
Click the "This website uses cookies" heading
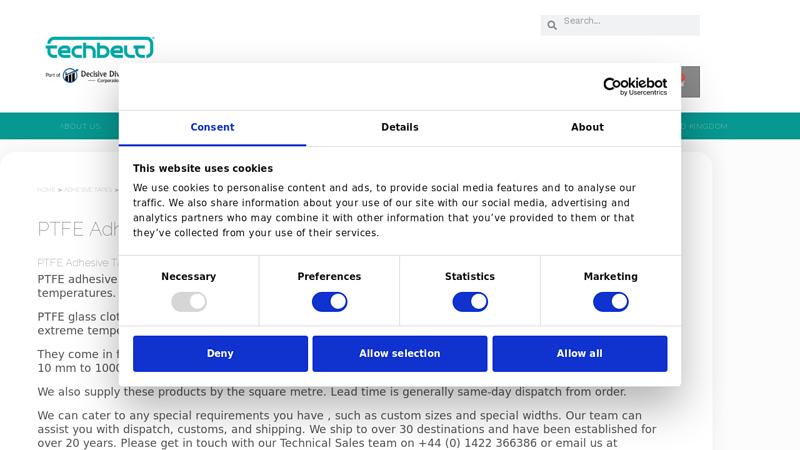[x=203, y=169]
